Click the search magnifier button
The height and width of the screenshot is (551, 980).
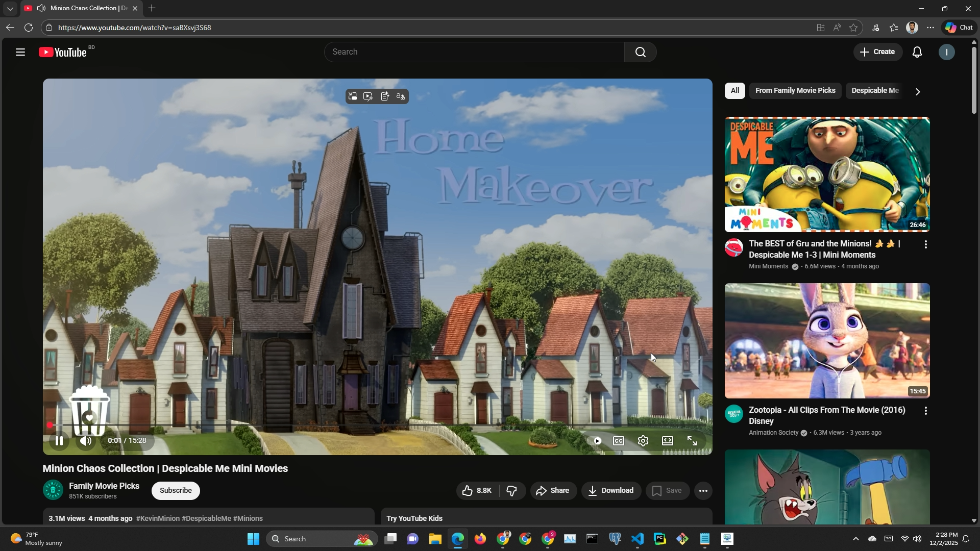640,52
